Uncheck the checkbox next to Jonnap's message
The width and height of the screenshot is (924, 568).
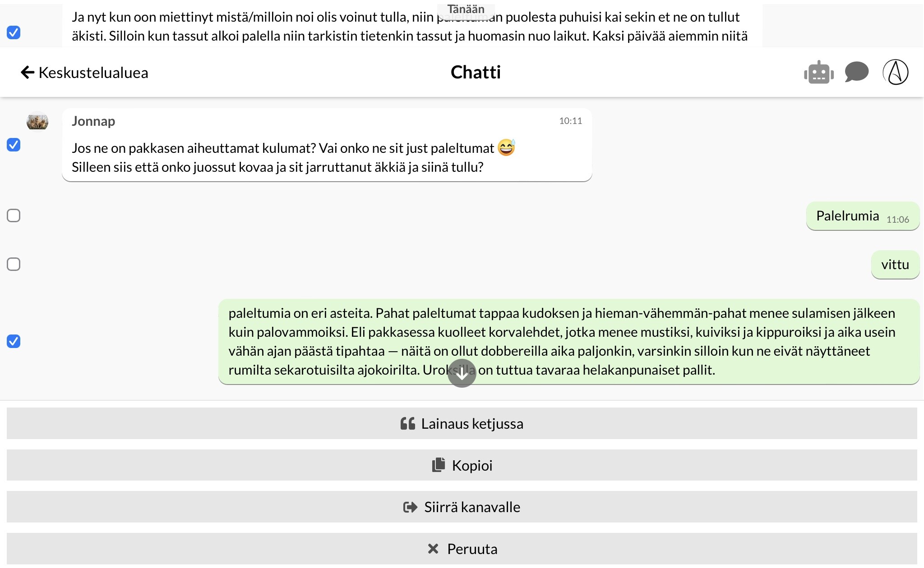point(14,145)
